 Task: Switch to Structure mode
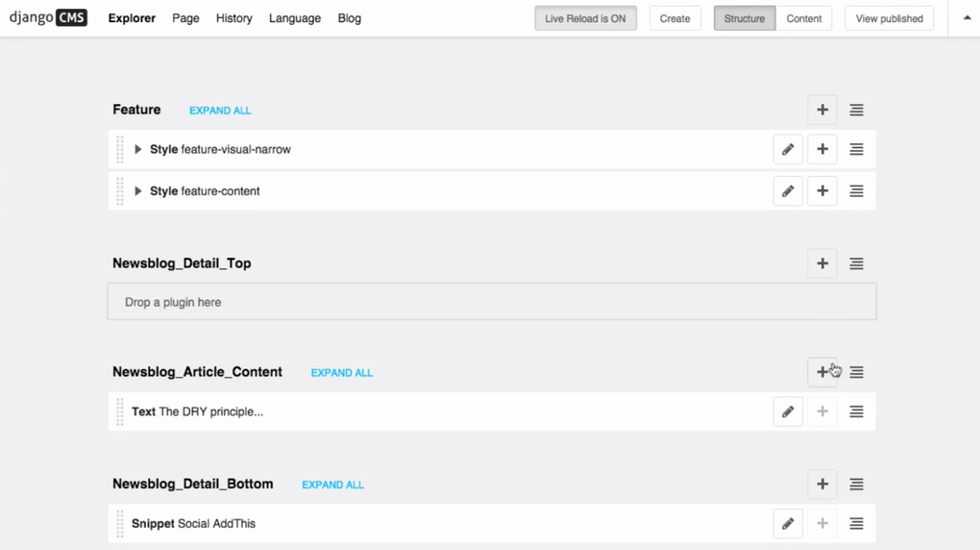pyautogui.click(x=745, y=18)
